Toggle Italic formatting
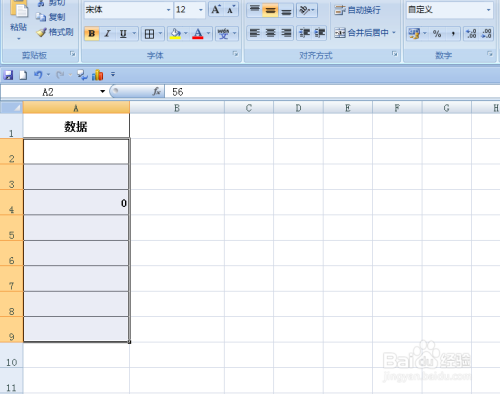Screen dimensions: 500x394 coord(107,34)
